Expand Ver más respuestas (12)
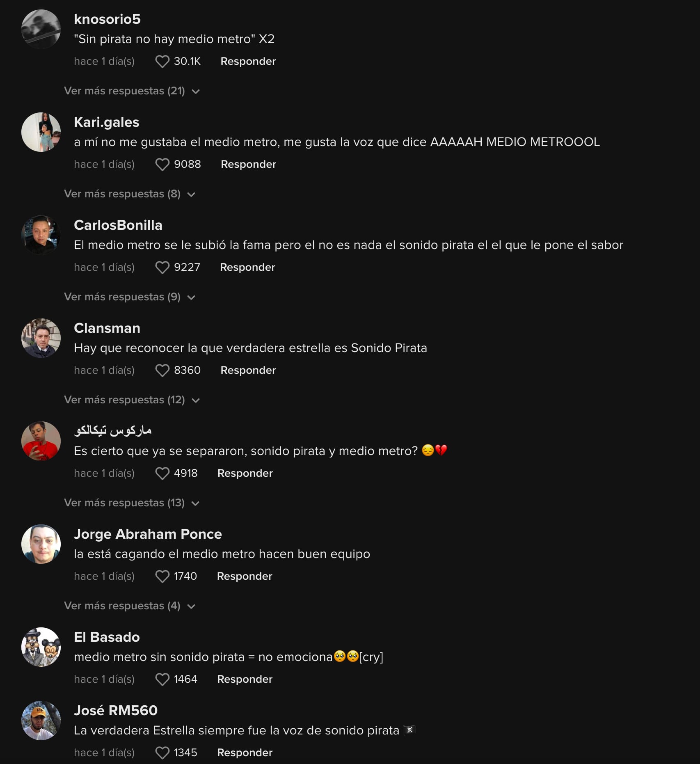The image size is (700, 764). point(132,400)
